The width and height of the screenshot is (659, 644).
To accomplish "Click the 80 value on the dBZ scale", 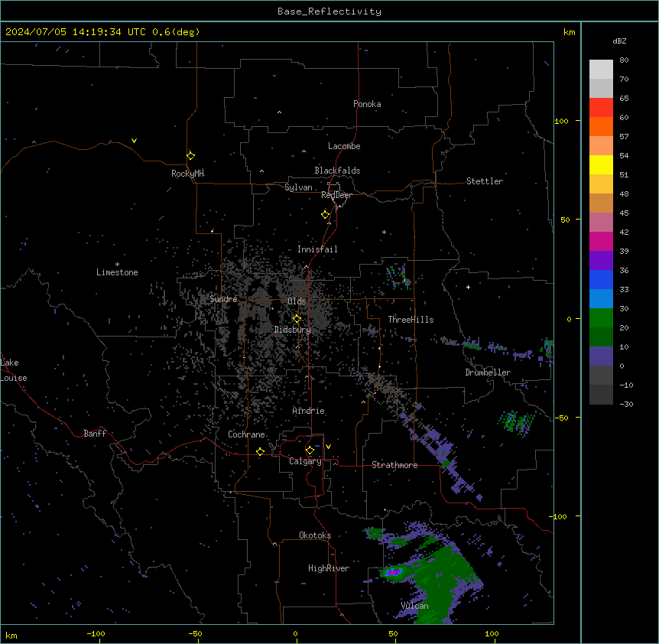I will (x=624, y=60).
